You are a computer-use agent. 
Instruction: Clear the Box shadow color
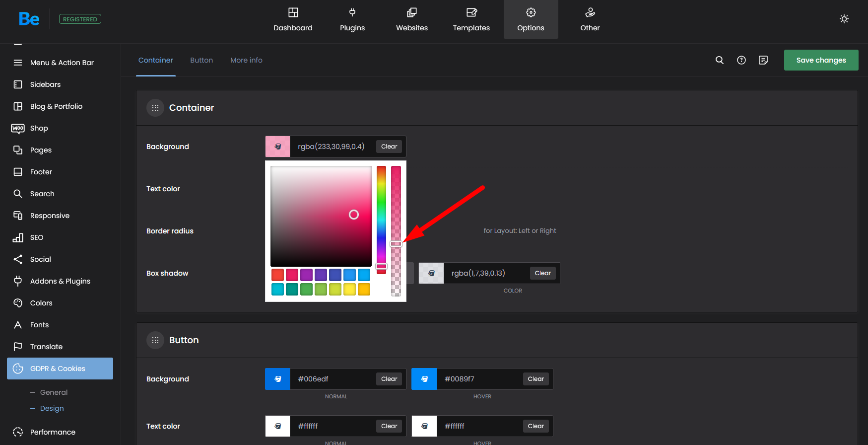(x=543, y=273)
